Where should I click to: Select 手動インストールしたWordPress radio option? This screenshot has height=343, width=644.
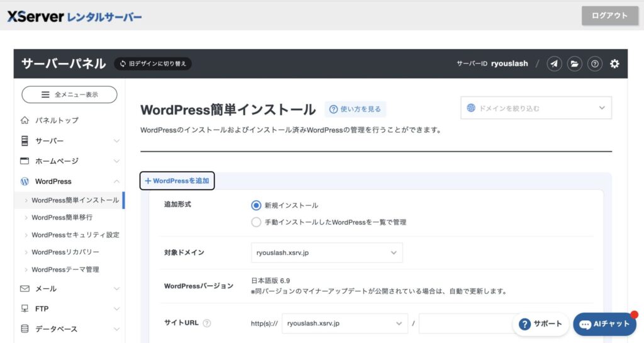tap(256, 222)
